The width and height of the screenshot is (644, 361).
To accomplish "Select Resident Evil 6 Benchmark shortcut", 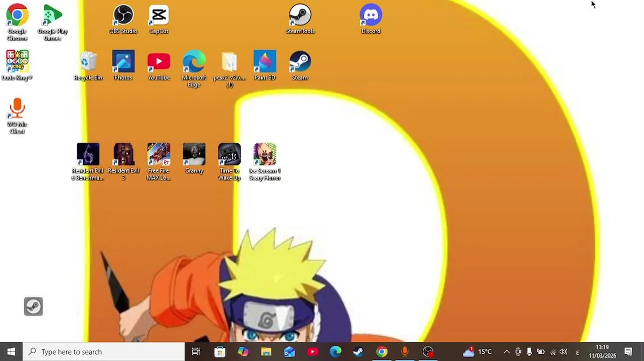I will (88, 162).
